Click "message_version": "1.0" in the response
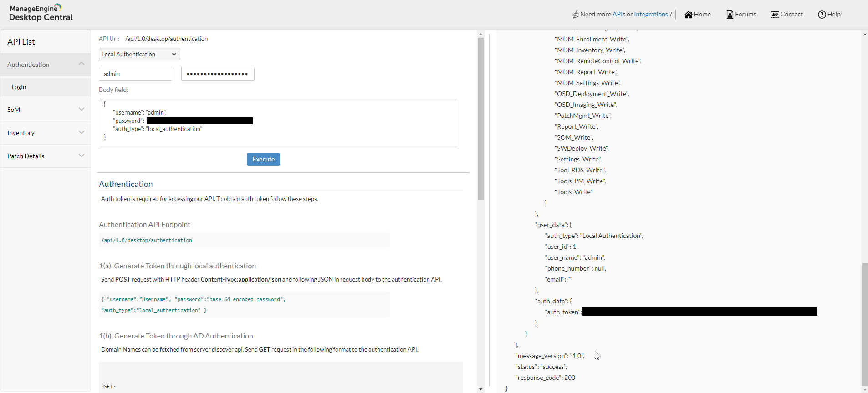 (x=550, y=356)
